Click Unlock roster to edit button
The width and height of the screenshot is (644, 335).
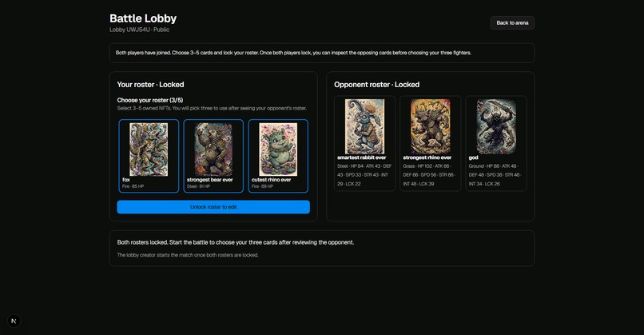coord(213,207)
